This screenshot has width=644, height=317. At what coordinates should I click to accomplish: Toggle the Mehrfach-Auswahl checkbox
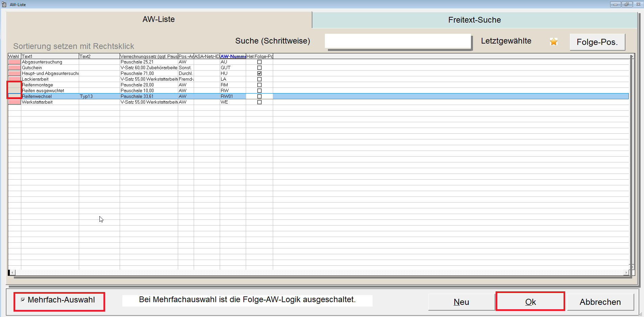[x=23, y=300]
